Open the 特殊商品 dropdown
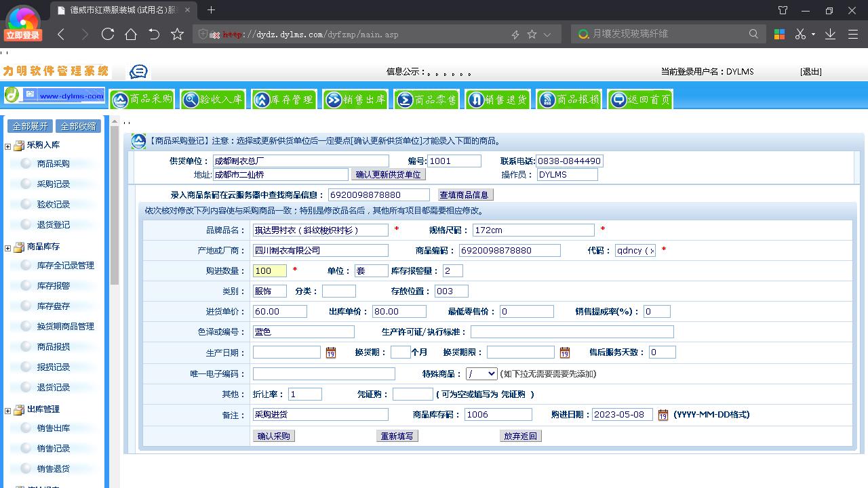This screenshot has height=488, width=868. point(481,373)
